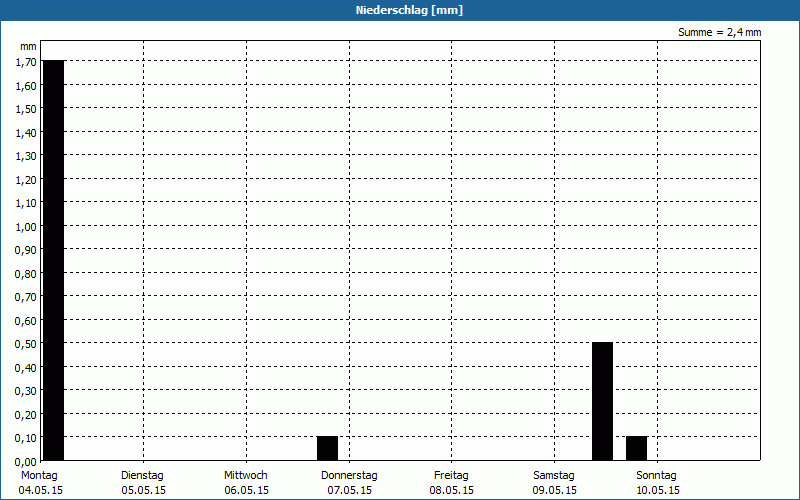Screen dimensions: 800x500
Task: Click the Mittwoch day label
Action: click(x=245, y=476)
